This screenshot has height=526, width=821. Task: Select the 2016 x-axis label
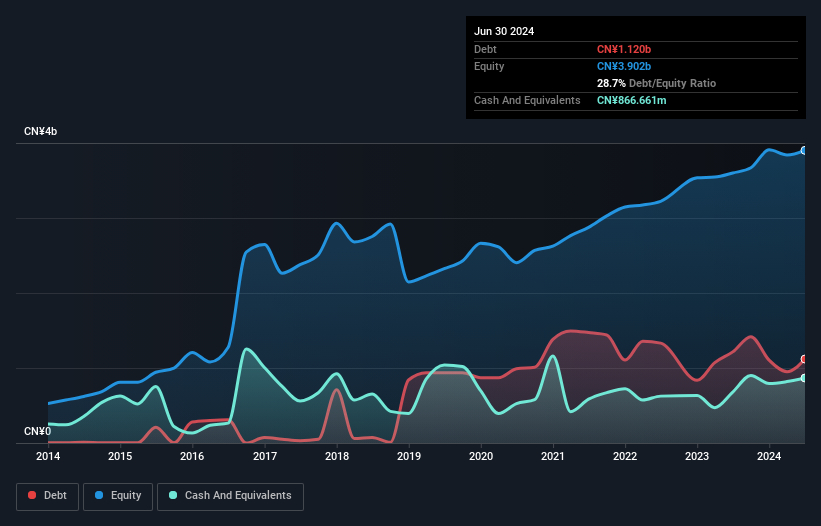pos(192,456)
